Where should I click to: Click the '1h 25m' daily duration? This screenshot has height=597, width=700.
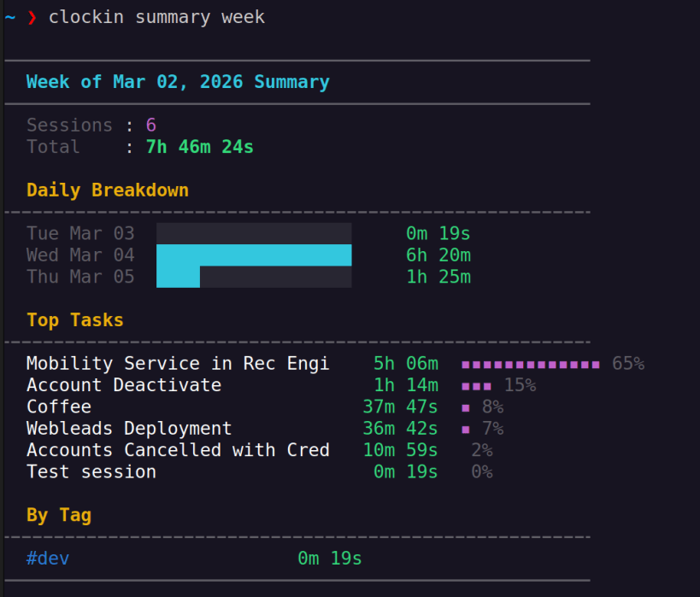point(438,277)
